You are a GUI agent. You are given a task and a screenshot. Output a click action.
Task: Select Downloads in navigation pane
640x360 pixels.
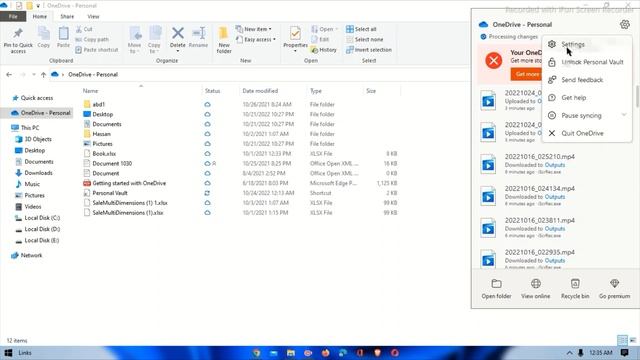coord(34,173)
